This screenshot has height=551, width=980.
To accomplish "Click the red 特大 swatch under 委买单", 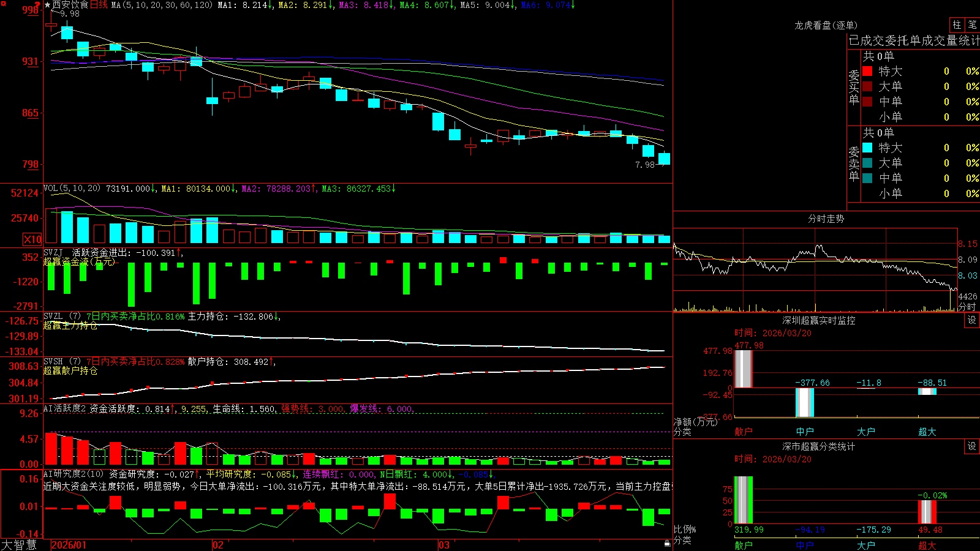I will [x=867, y=71].
